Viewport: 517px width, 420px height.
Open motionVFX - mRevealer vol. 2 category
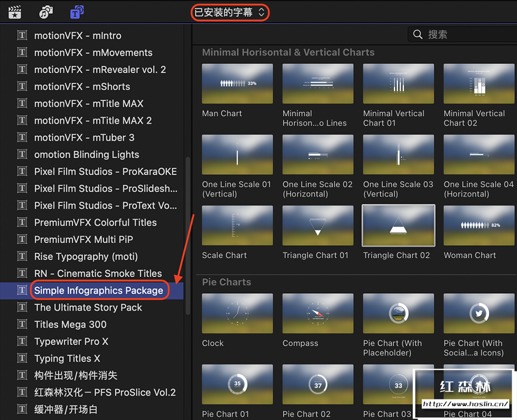pyautogui.click(x=92, y=69)
